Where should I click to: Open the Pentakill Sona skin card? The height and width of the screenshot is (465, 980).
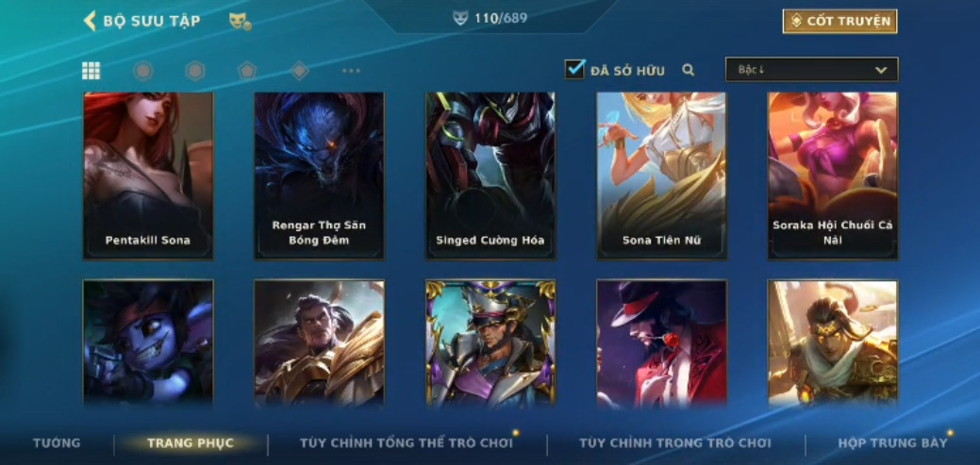coord(148,175)
